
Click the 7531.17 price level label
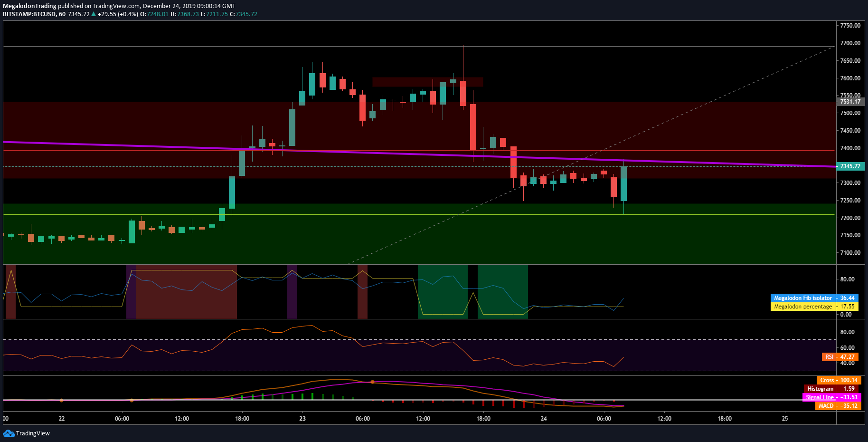850,102
